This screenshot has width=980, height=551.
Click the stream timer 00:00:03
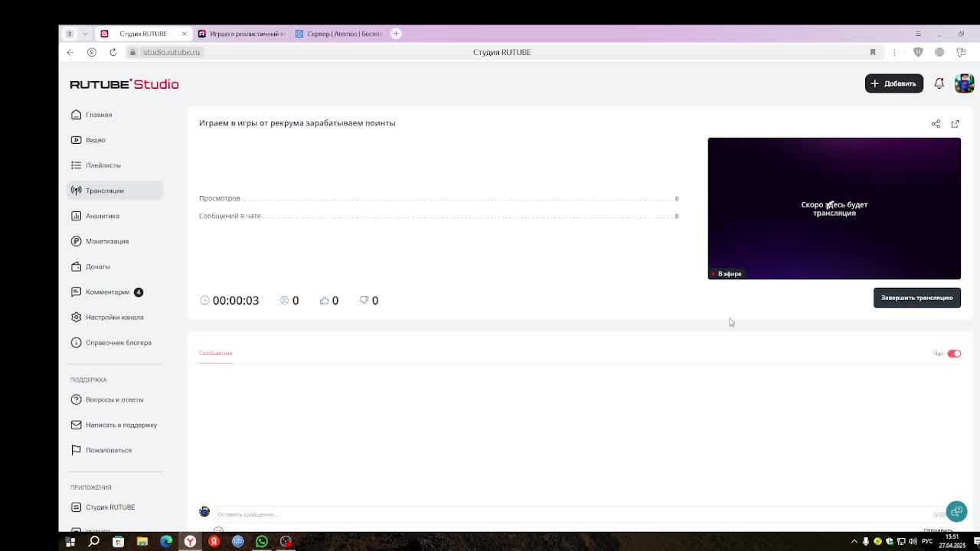(230, 300)
